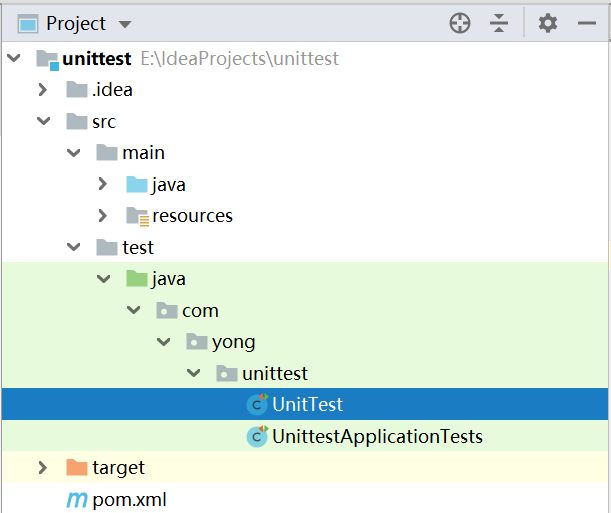This screenshot has height=513, width=611.
Task: Select the unittest project root node
Action: tap(96, 59)
